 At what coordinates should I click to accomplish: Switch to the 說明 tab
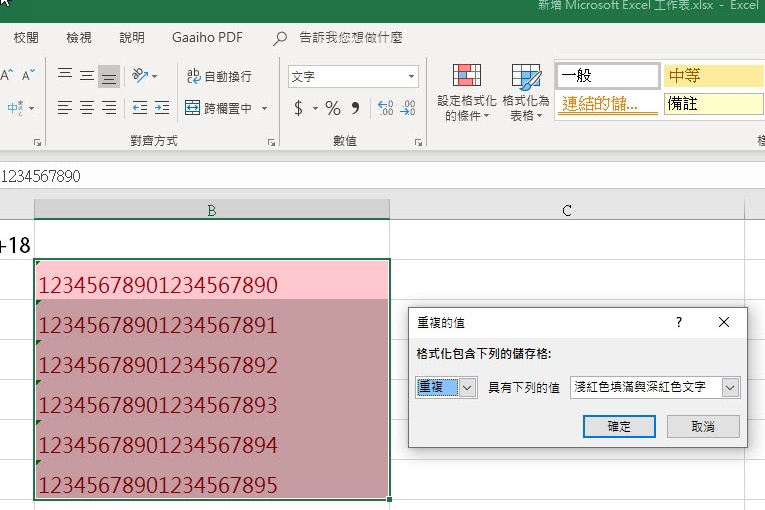[x=132, y=38]
